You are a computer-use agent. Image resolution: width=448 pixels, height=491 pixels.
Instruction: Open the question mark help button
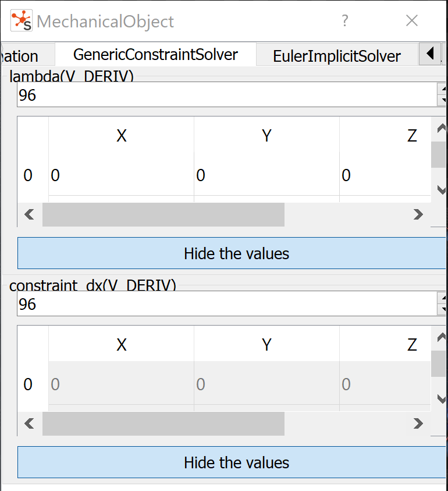345,21
